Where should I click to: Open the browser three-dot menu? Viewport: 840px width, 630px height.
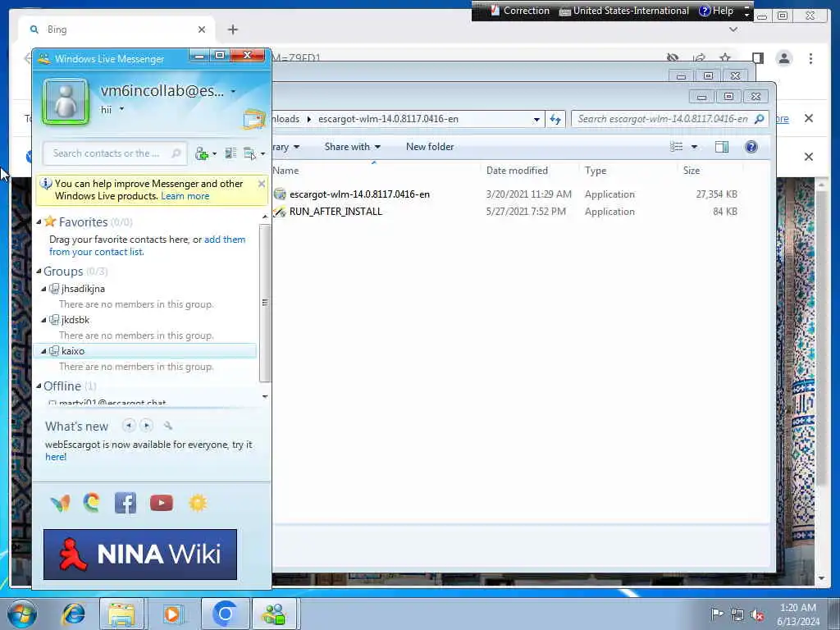(x=810, y=58)
